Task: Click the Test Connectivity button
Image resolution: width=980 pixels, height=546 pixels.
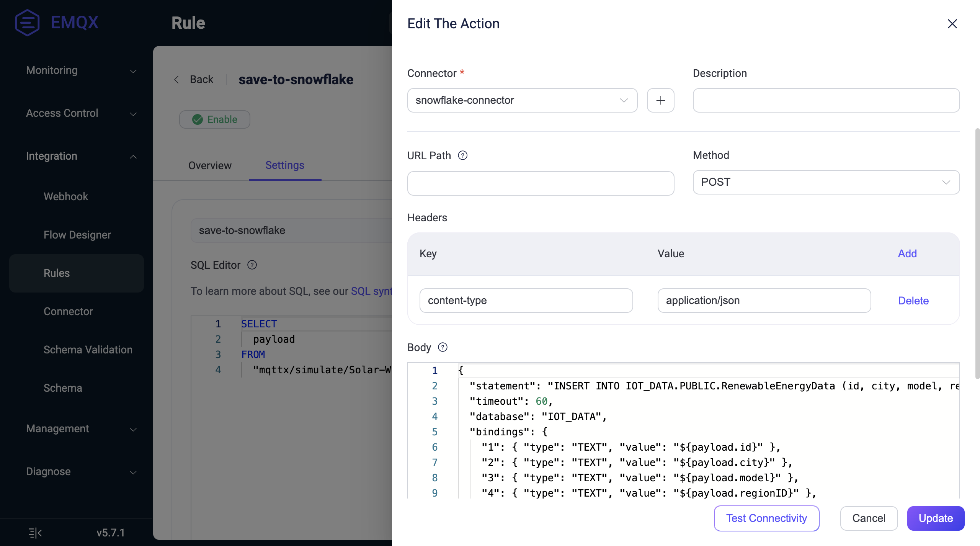Action: point(766,518)
